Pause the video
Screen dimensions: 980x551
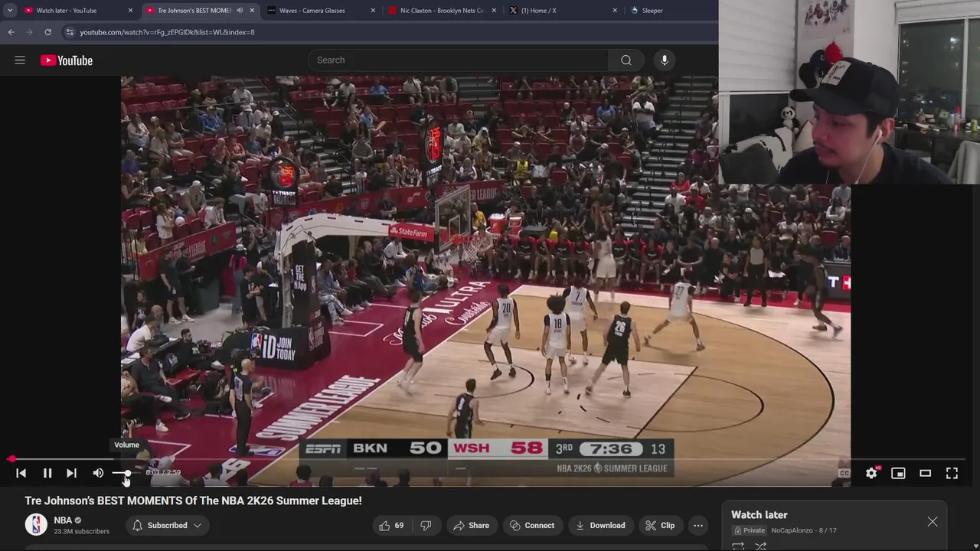(x=47, y=473)
